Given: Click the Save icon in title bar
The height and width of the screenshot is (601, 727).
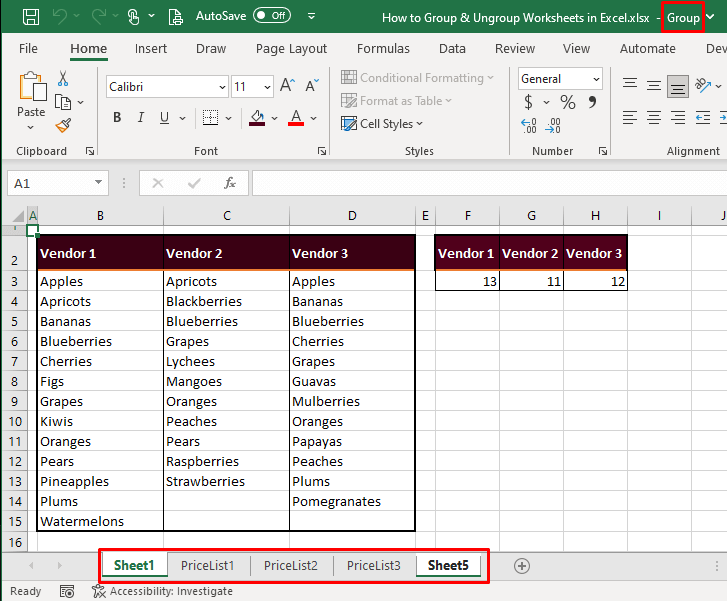Looking at the screenshot, I should tap(31, 17).
